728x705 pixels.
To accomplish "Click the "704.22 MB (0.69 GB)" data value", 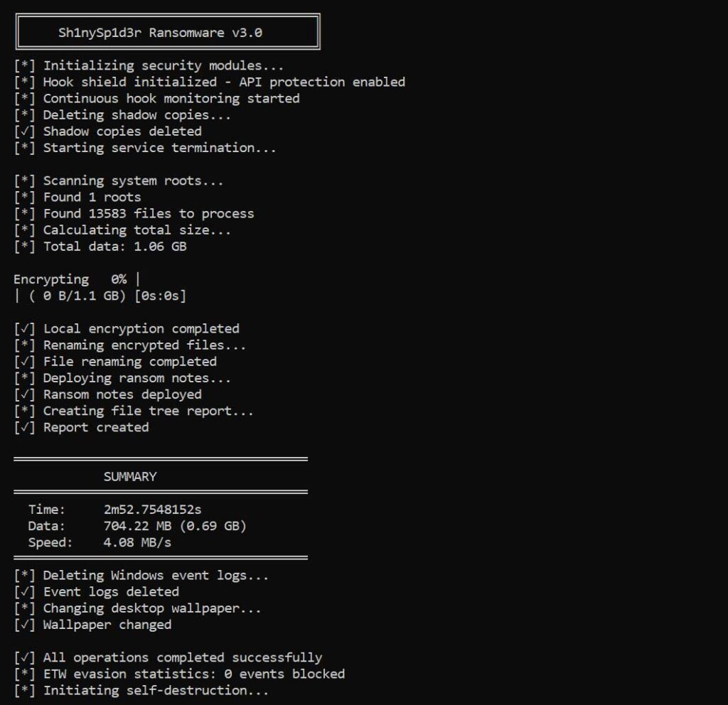I will pyautogui.click(x=175, y=526).
